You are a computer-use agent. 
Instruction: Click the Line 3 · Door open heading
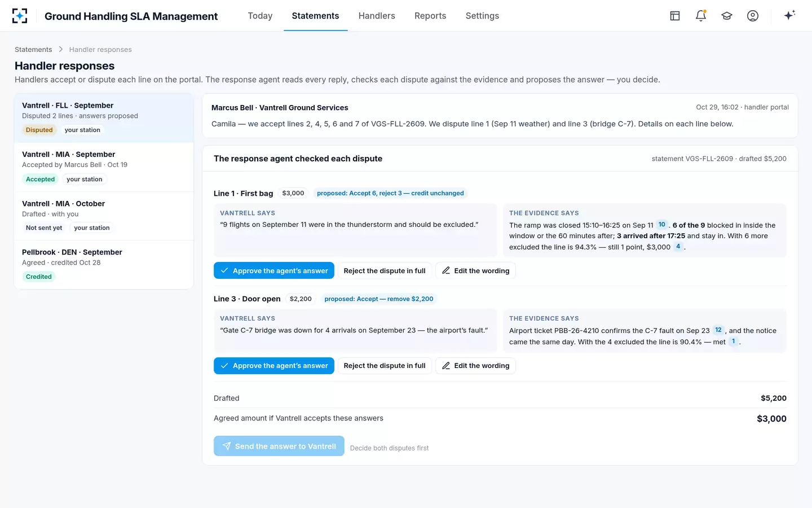click(247, 299)
